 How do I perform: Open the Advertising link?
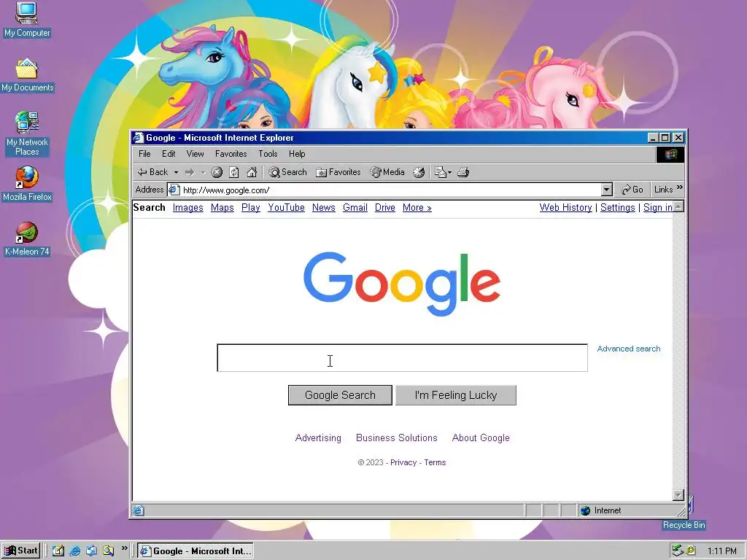pyautogui.click(x=318, y=437)
